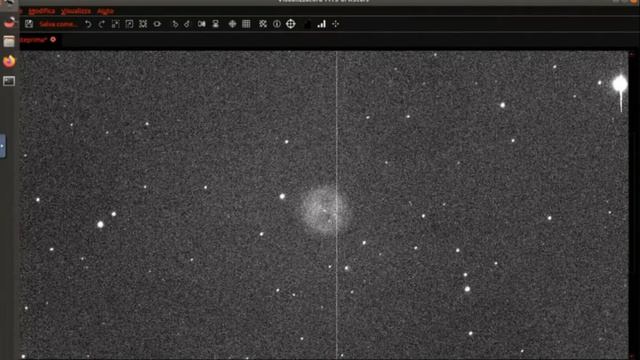This screenshot has width=640, height=360.
Task: Open the terminal icon in the dock
Action: 9,81
